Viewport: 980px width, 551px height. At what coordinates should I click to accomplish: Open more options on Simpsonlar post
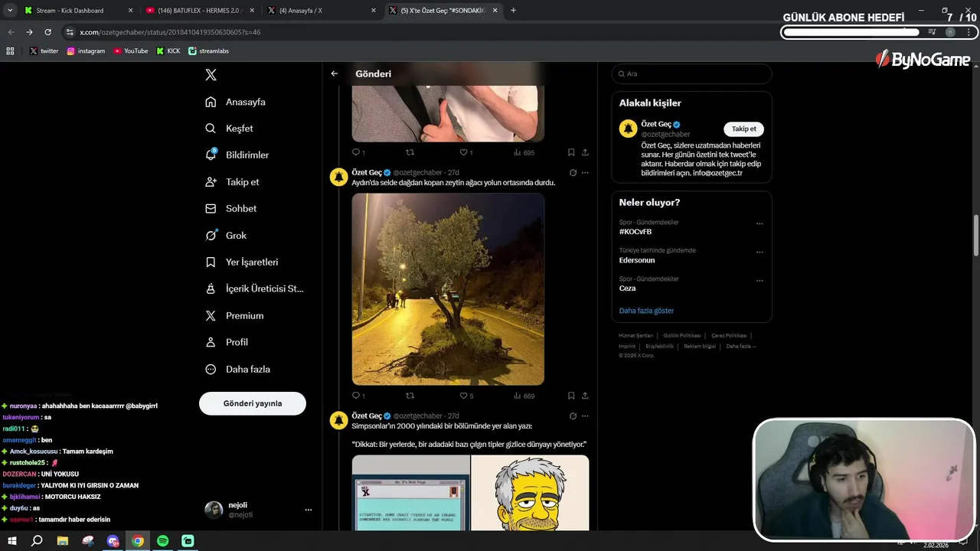[x=585, y=416]
